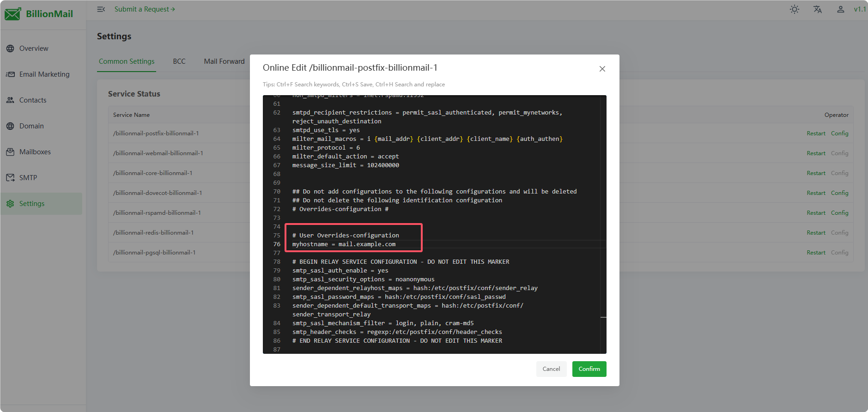This screenshot has height=412, width=868.
Task: Click the smtp_sasl_auth_enable = yes line
Action: 340,271
